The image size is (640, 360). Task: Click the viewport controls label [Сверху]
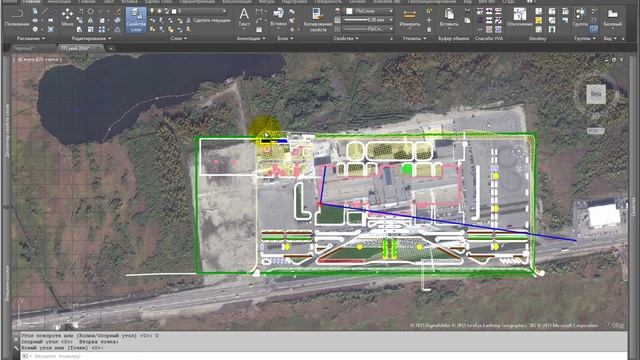click(27, 60)
